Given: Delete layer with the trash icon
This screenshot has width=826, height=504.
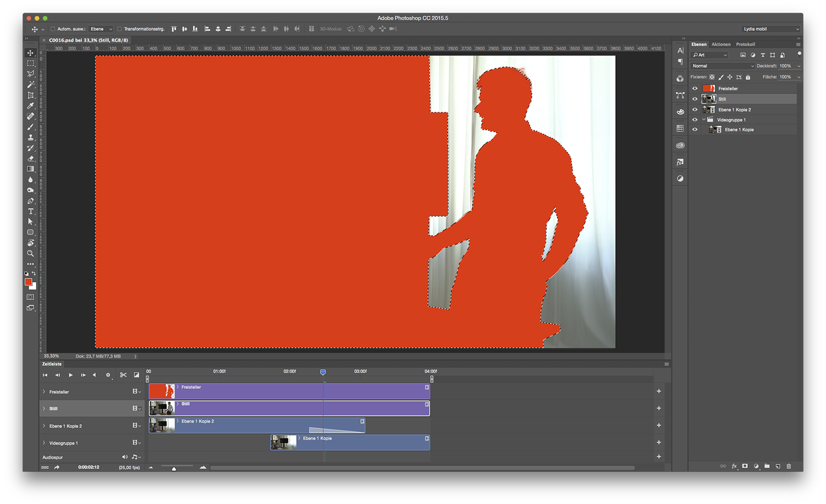Looking at the screenshot, I should [x=789, y=466].
